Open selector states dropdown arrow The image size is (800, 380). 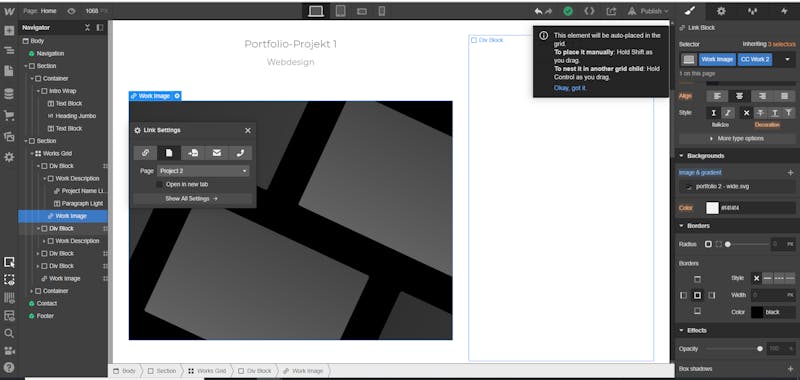(787, 60)
